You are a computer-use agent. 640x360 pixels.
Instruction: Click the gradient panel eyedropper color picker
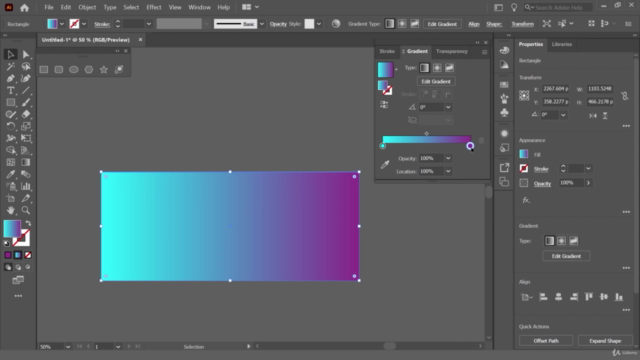pyautogui.click(x=385, y=164)
